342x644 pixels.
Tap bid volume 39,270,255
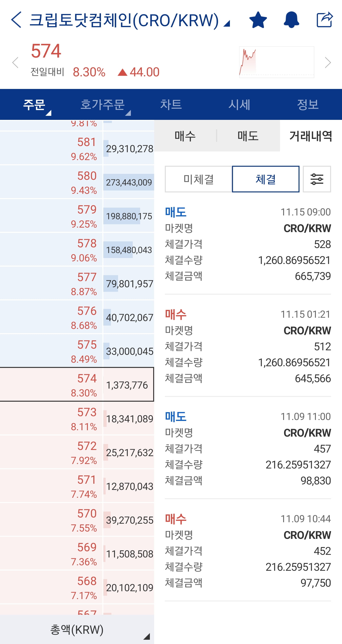[x=130, y=520]
